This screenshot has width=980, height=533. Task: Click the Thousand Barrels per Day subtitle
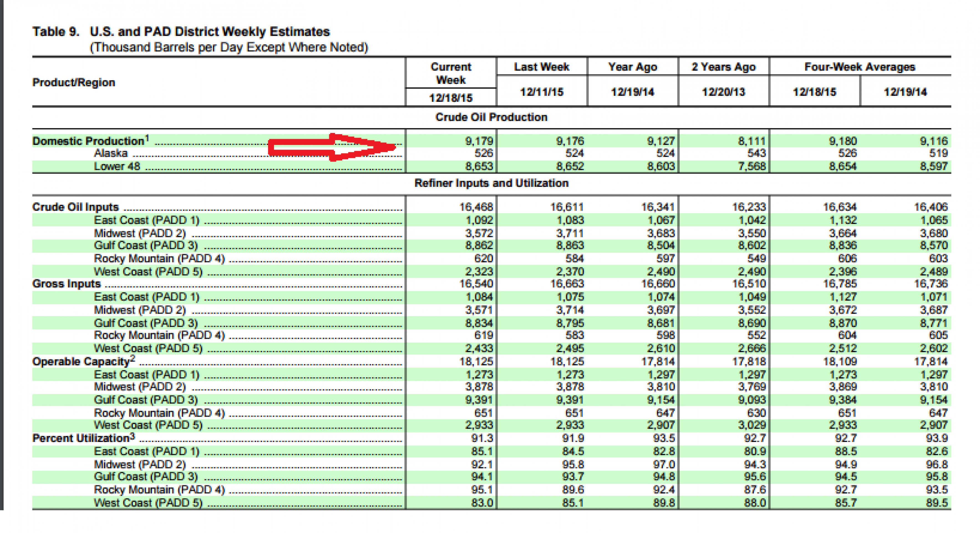(x=229, y=47)
